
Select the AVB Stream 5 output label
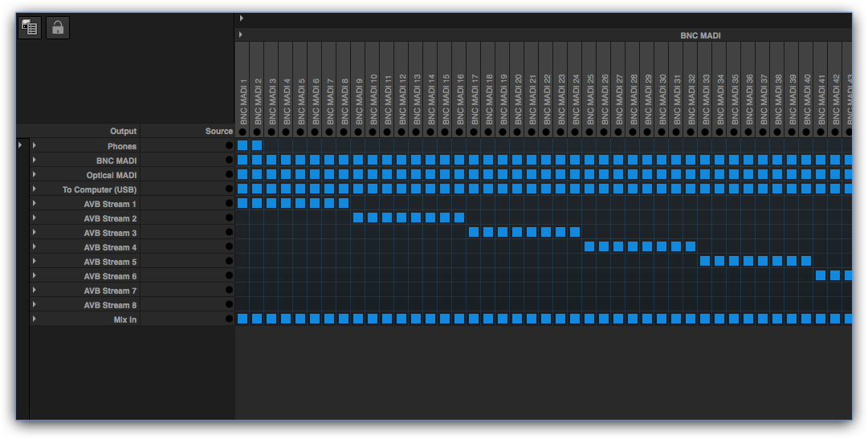[x=110, y=262]
